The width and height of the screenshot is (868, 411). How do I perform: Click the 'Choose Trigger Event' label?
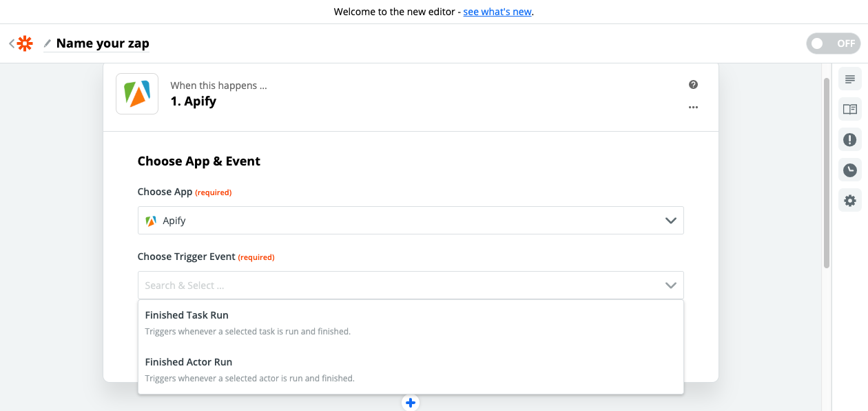click(x=186, y=257)
